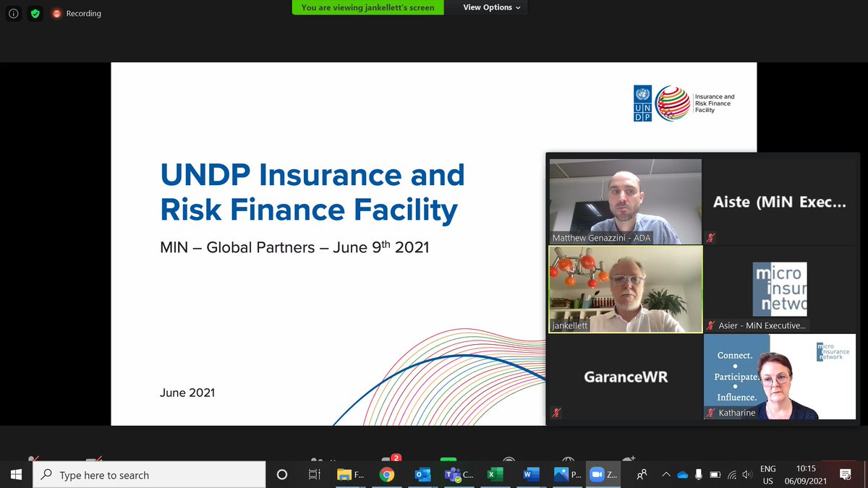Click the muted mic icon beside Katharine's name
This screenshot has width=868, height=488.
(711, 413)
